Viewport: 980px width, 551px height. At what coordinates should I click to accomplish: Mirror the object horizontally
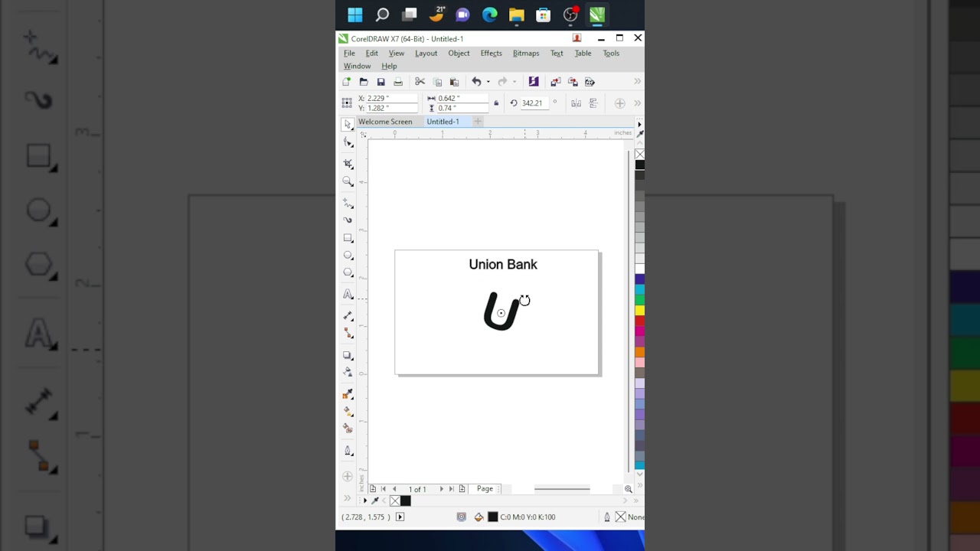576,103
